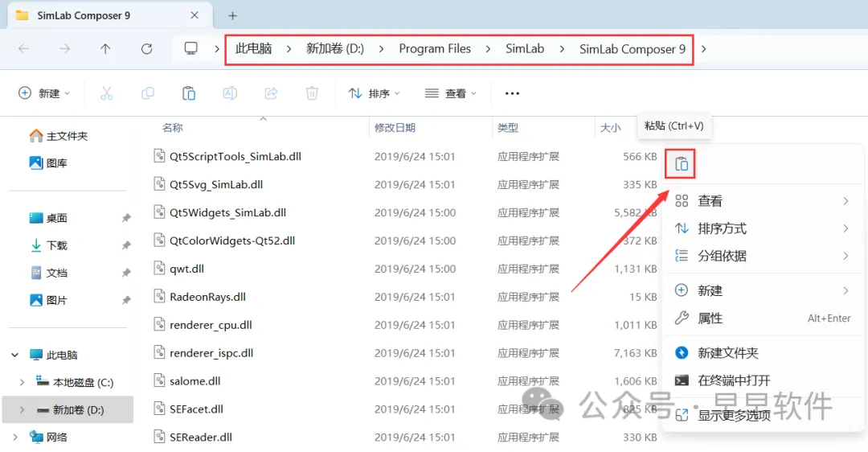The width and height of the screenshot is (868, 452).
Task: Select file SEReader.dll
Action: [200, 437]
